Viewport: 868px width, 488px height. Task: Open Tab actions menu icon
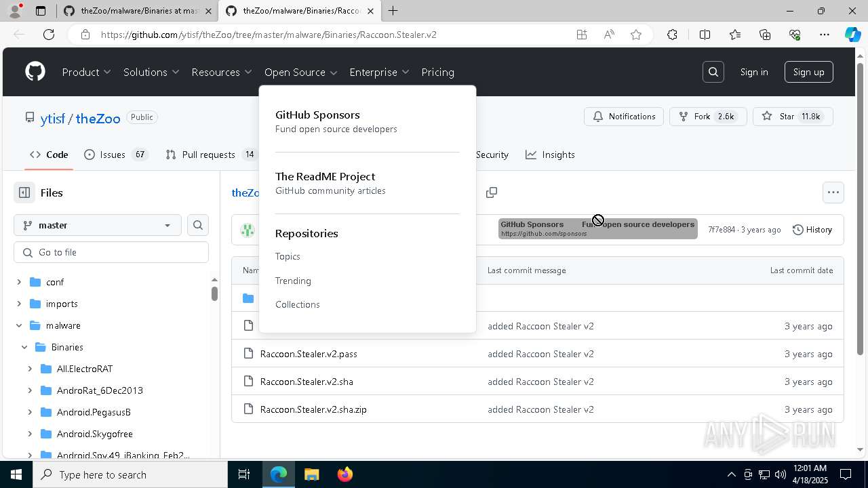click(41, 11)
